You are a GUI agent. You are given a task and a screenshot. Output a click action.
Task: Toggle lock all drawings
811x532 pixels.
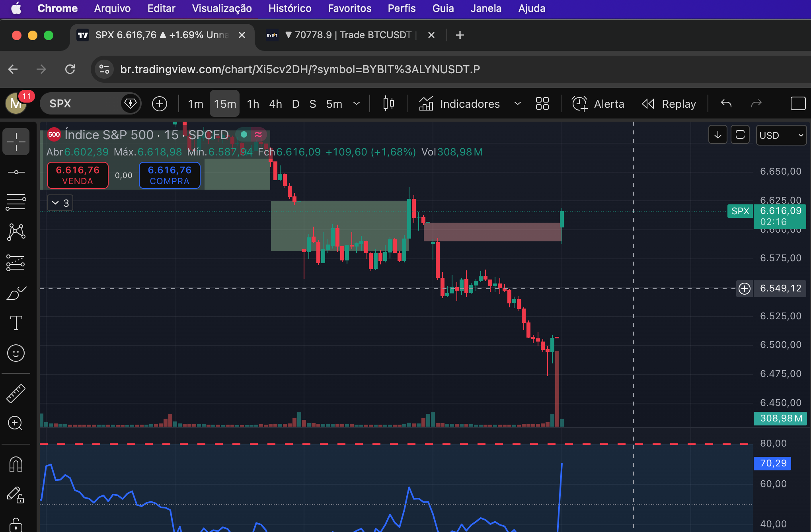(x=16, y=524)
